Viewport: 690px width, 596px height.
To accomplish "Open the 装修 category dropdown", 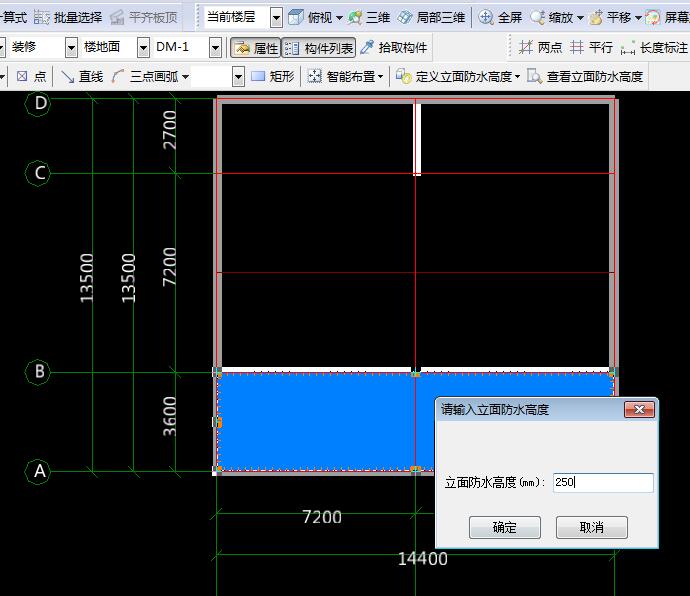I will [71, 48].
